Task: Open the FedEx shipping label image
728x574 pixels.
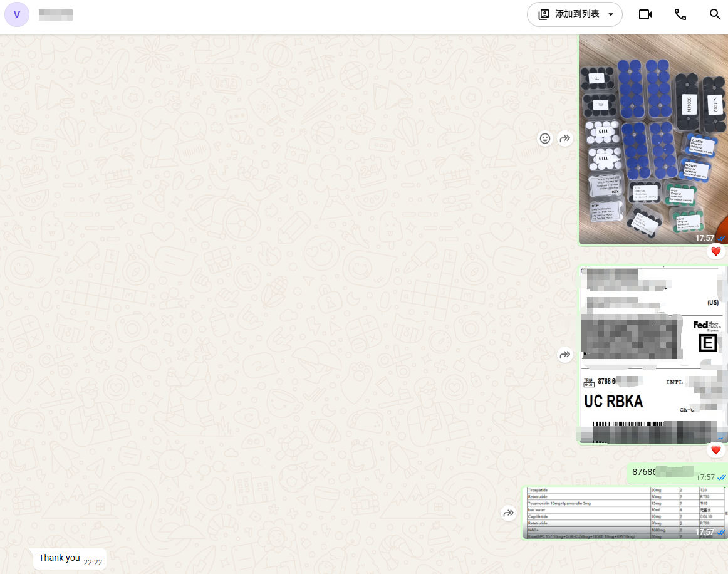Action: click(653, 355)
